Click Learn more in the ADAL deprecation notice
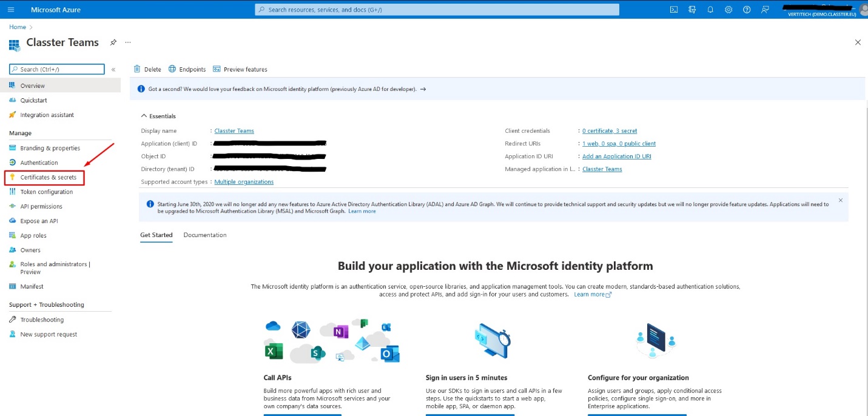Image resolution: width=868 pixels, height=416 pixels. [362, 211]
